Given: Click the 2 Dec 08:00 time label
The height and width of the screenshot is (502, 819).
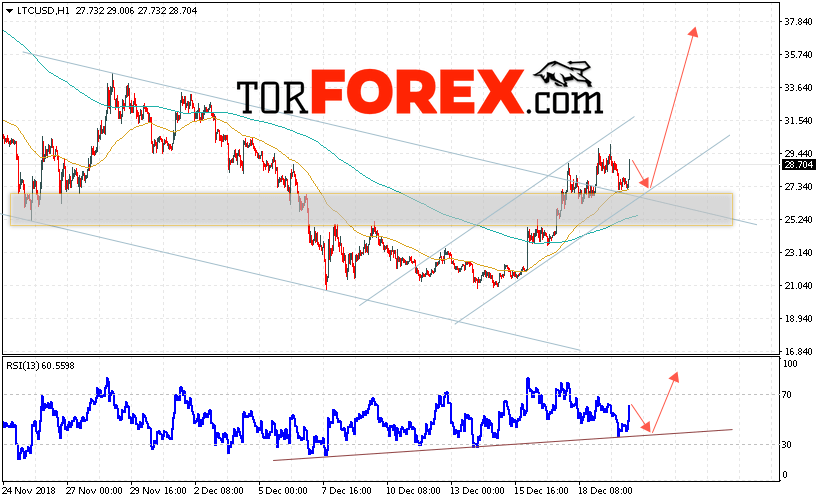Looking at the screenshot, I should (x=219, y=491).
